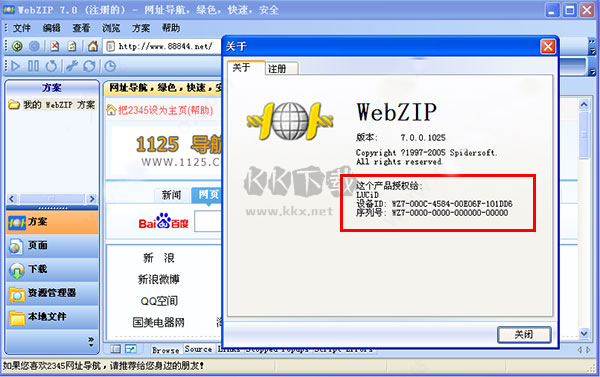The image size is (600, 377).
Task: Click the horizontal scrollbar thumb in 方案 panel
Action: 51,199
